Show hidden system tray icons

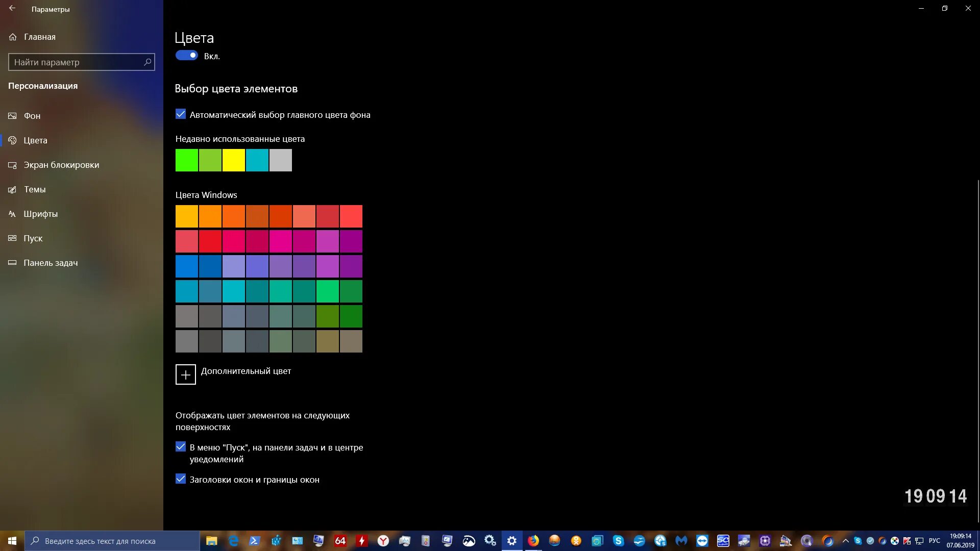pos(845,541)
